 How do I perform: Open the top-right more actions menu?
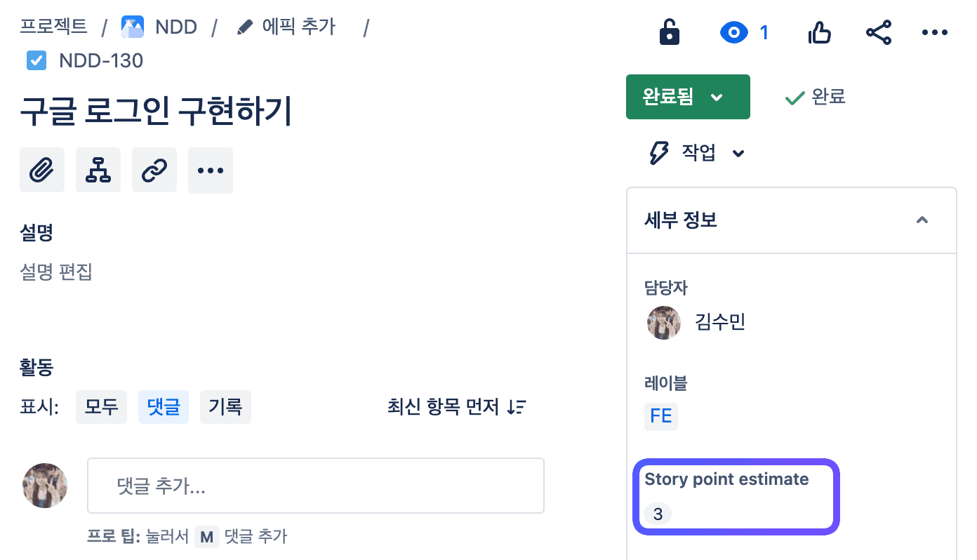935,32
